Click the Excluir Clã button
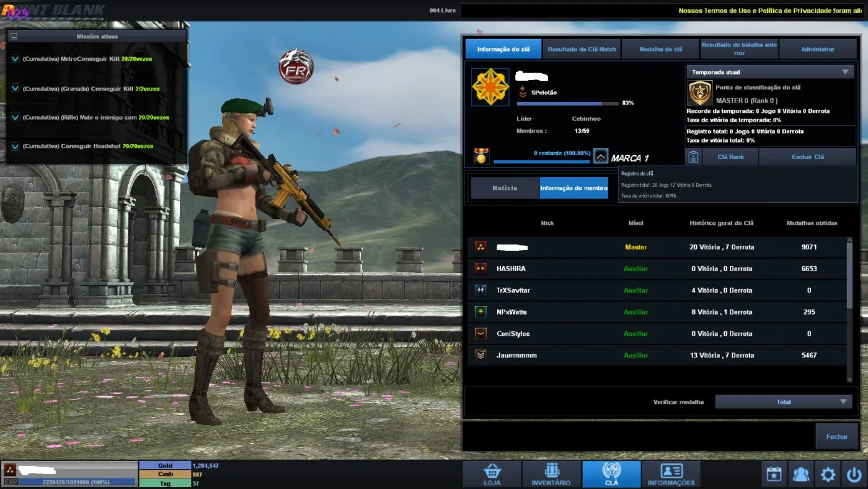 click(x=808, y=157)
